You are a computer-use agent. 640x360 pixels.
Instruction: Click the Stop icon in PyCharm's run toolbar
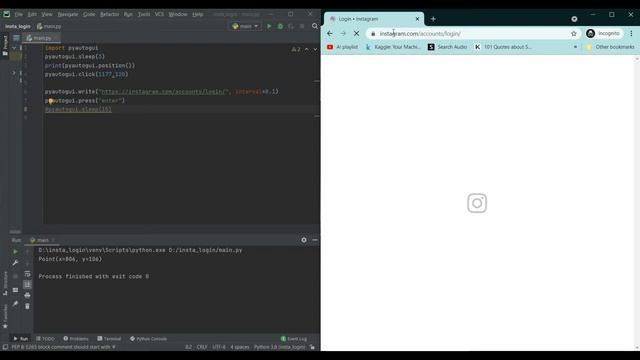302,26
